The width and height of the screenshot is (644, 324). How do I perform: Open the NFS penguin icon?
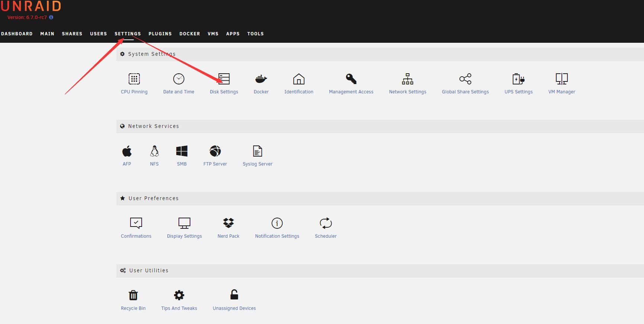click(x=154, y=151)
